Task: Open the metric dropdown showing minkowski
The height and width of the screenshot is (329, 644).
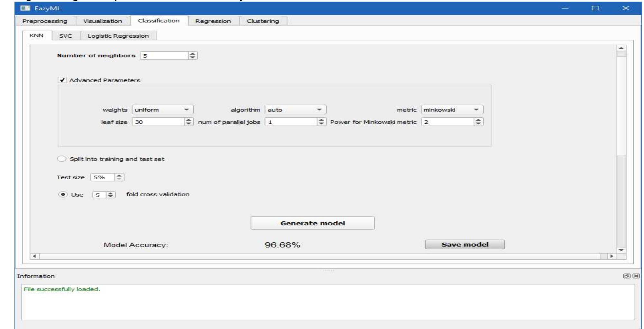Action: click(452, 110)
